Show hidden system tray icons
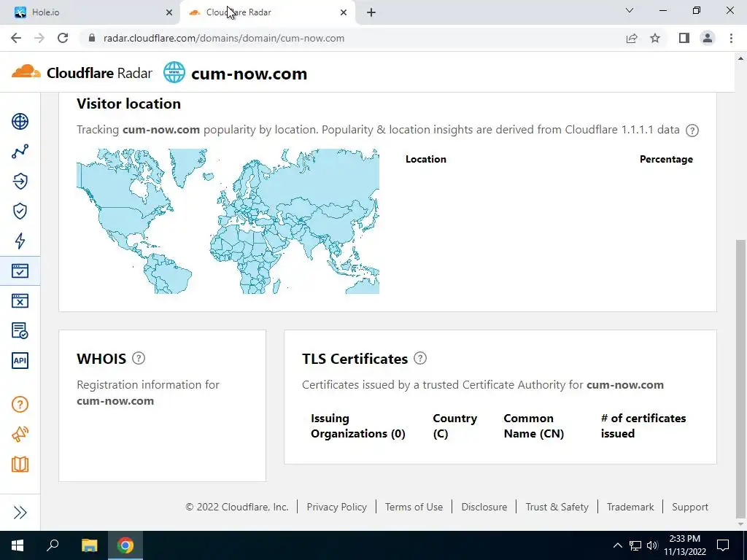The height and width of the screenshot is (560, 747). click(x=617, y=545)
